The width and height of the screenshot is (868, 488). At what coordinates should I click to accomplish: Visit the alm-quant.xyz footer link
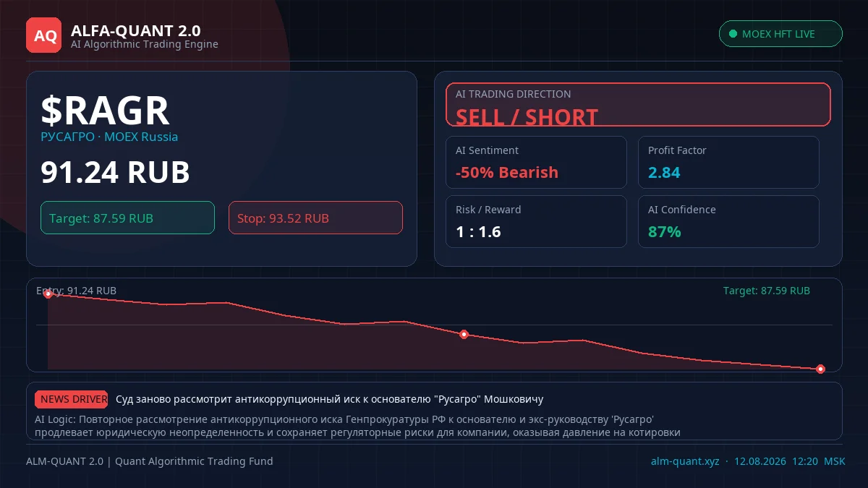point(685,461)
